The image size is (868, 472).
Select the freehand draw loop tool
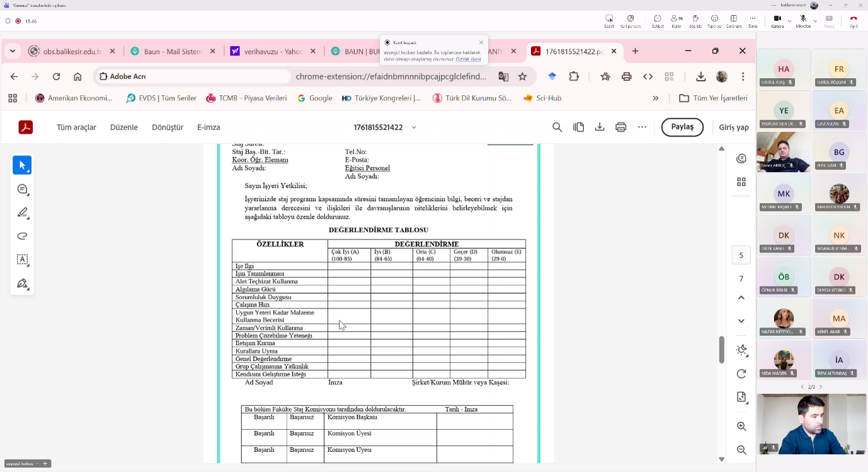click(22, 236)
